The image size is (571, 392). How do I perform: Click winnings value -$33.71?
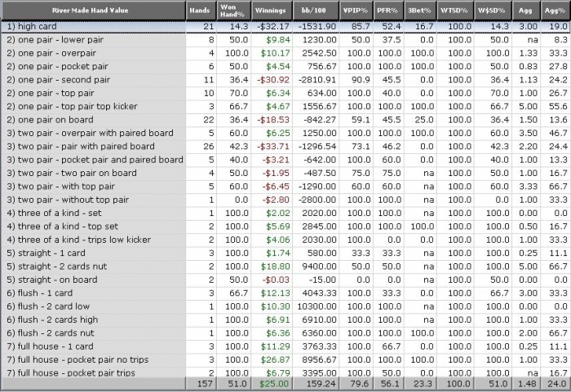[x=273, y=147]
